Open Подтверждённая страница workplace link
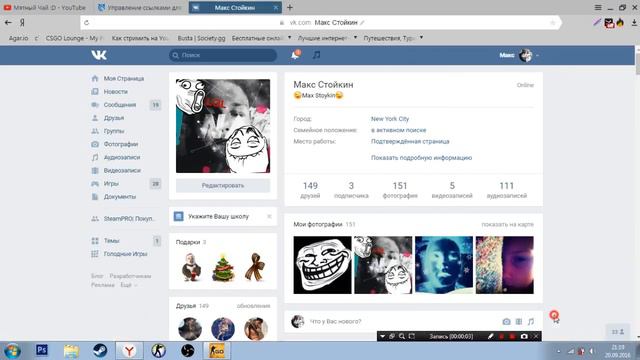This screenshot has height=360, width=640. tap(410, 141)
